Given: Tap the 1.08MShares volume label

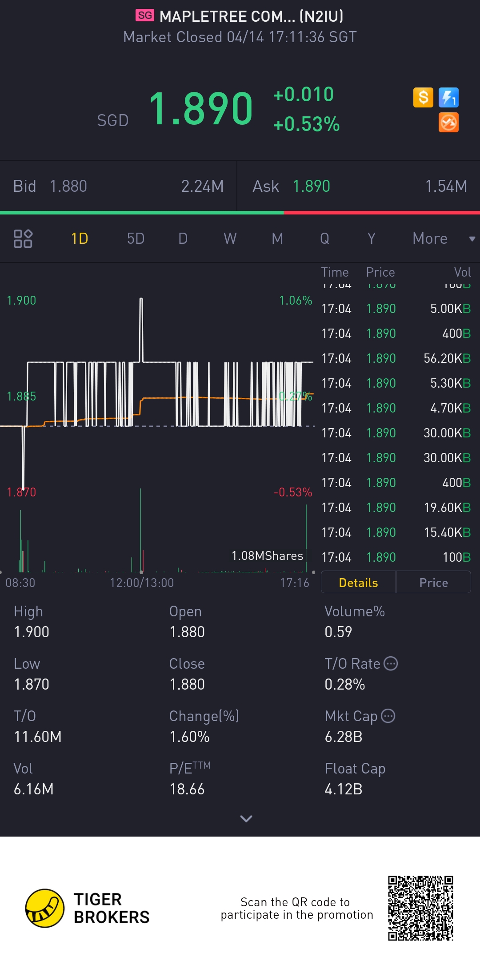Looking at the screenshot, I should click(268, 555).
